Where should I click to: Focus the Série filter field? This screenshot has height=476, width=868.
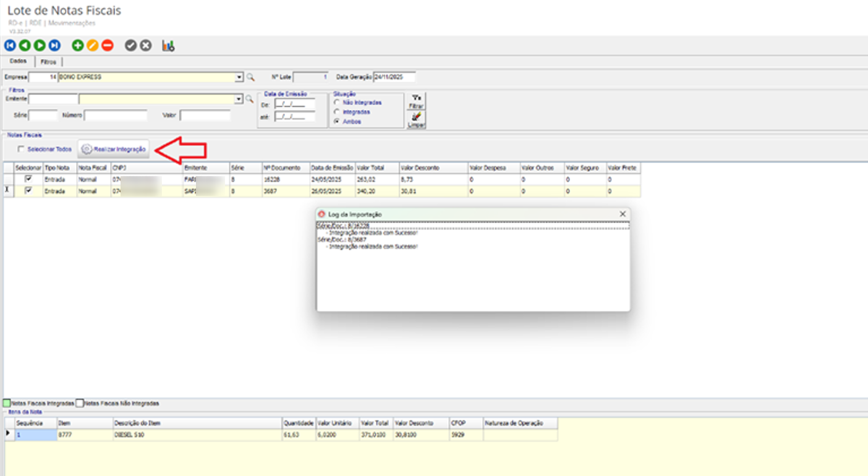(43, 115)
